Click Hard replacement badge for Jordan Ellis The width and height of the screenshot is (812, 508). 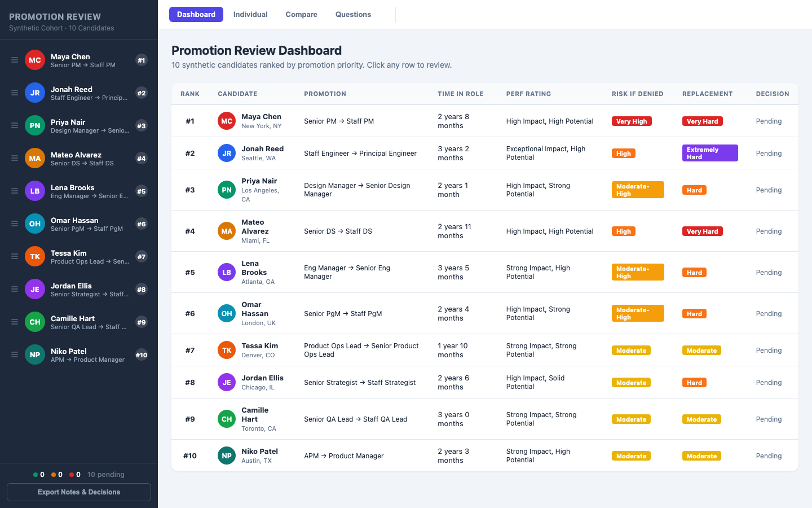(x=694, y=383)
